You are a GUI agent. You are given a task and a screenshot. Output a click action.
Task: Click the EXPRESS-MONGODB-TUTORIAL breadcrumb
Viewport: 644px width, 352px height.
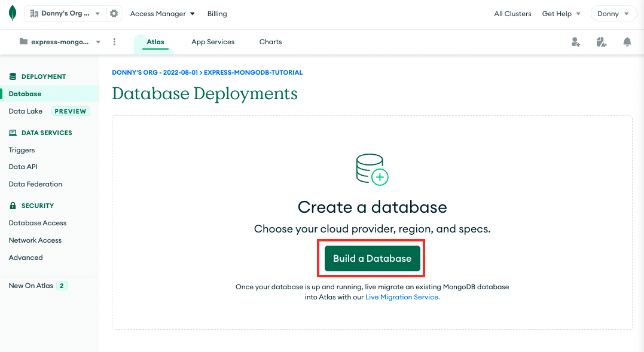[254, 72]
